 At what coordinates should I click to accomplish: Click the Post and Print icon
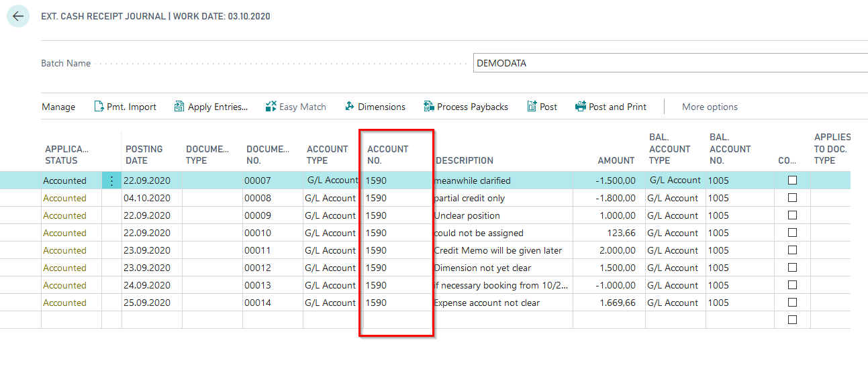click(x=581, y=107)
